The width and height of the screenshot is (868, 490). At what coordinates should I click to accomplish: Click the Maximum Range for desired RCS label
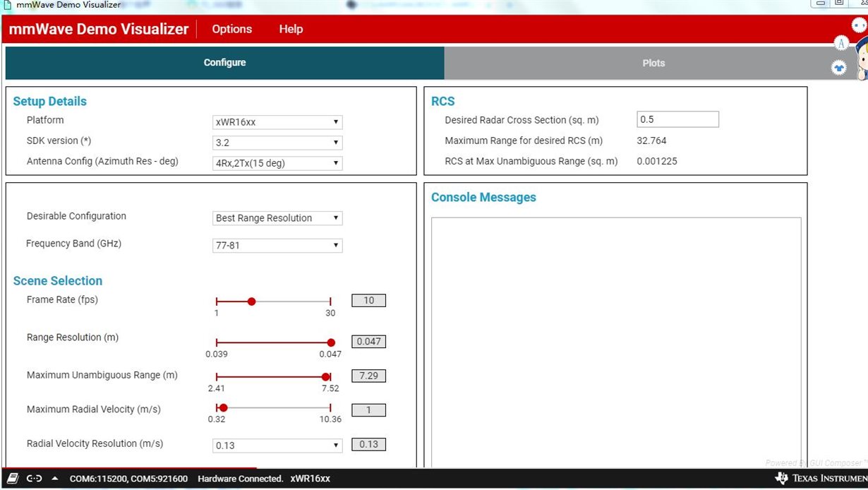524,141
